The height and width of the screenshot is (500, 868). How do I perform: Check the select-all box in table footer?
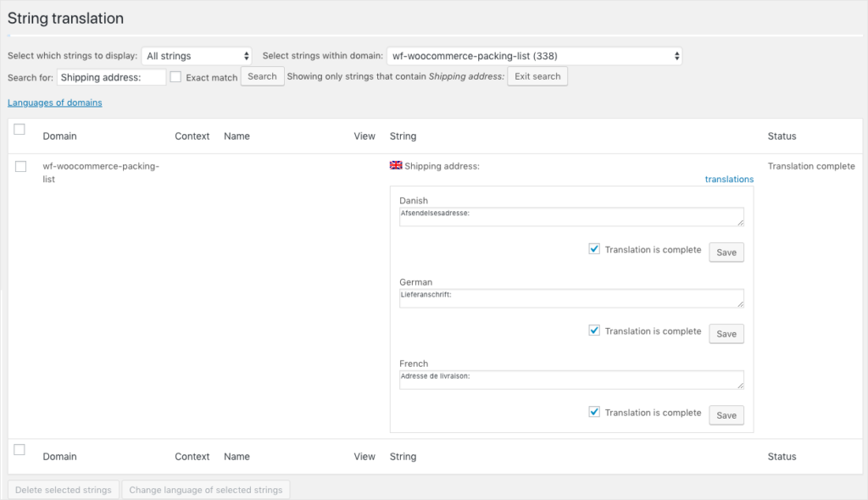coord(20,450)
